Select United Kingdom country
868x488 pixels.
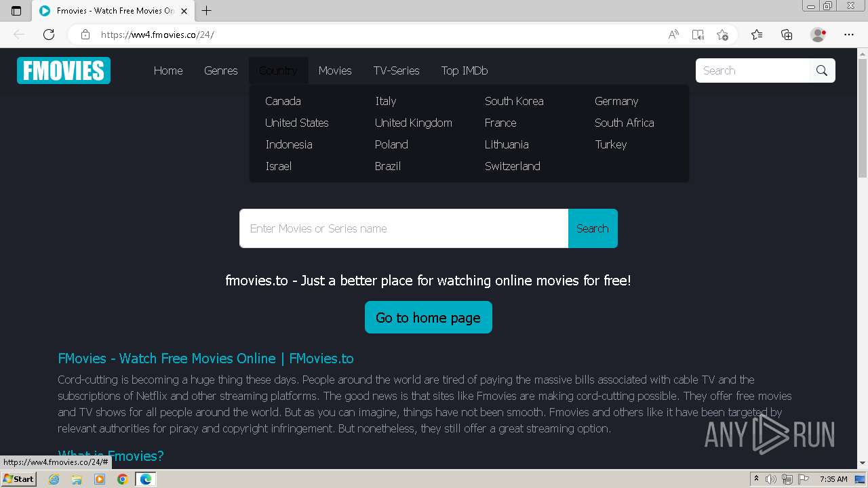(414, 123)
